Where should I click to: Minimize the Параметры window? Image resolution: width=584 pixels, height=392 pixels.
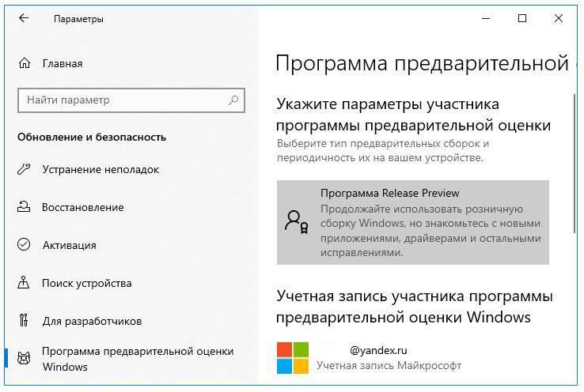click(486, 18)
